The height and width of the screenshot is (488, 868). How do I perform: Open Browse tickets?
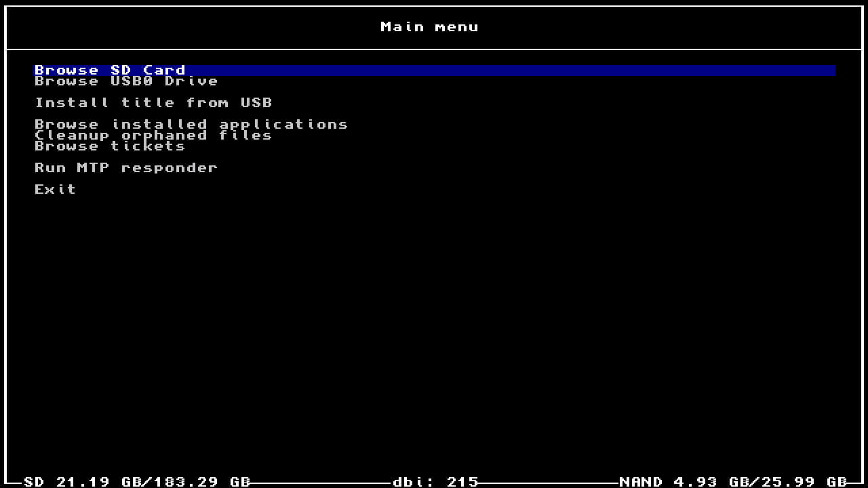110,146
